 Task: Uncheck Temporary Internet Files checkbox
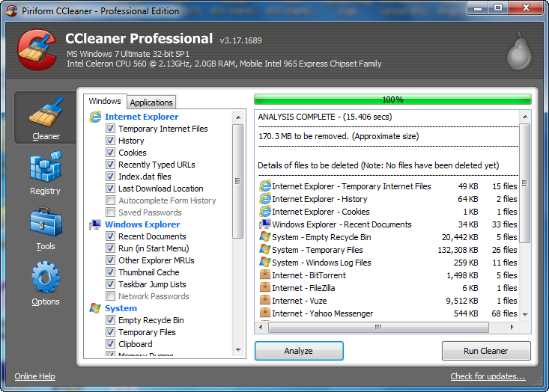pyautogui.click(x=110, y=129)
